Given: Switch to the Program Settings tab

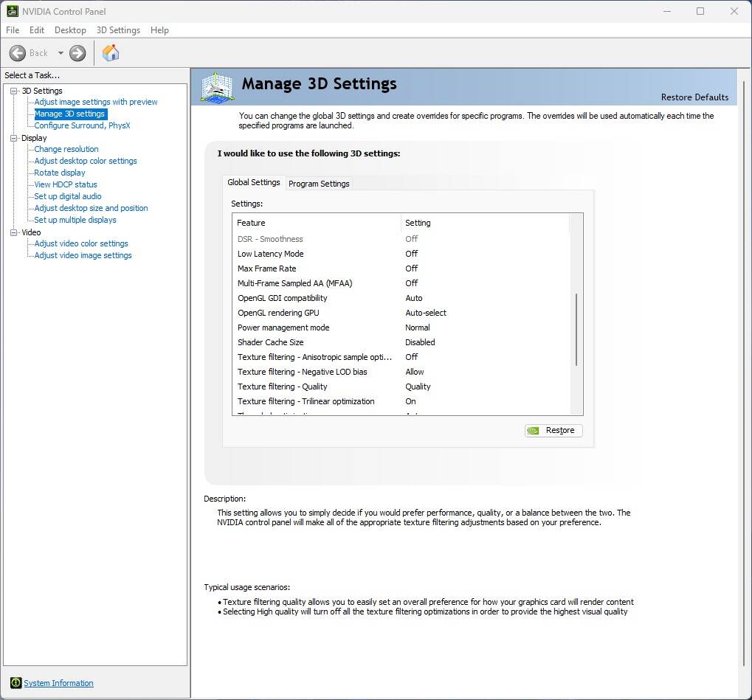Looking at the screenshot, I should pyautogui.click(x=319, y=184).
